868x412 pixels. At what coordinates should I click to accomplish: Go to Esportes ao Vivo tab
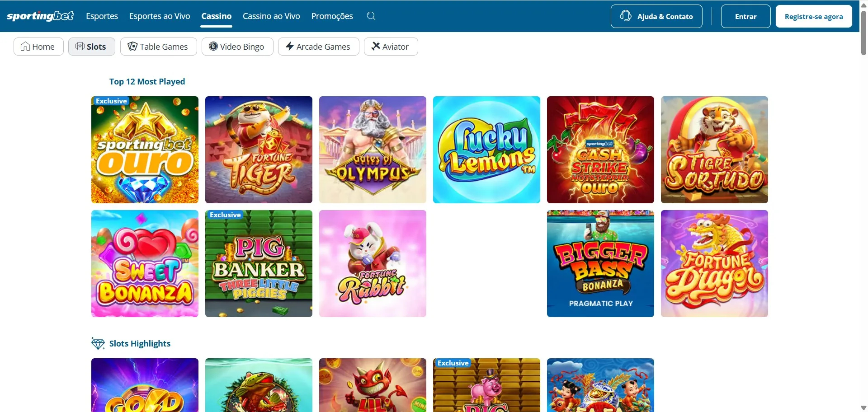click(160, 16)
